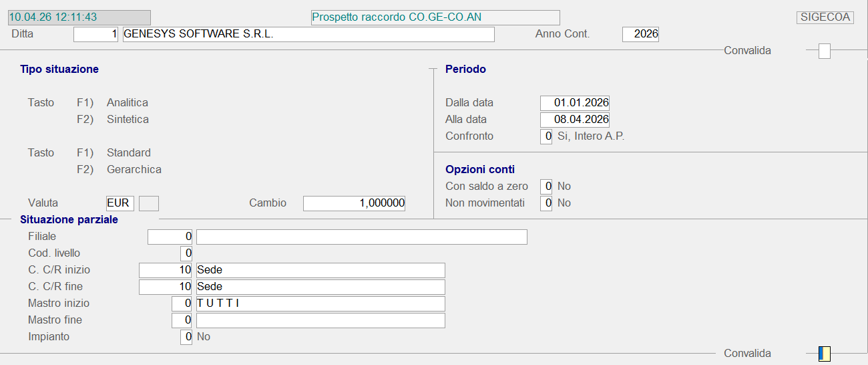The height and width of the screenshot is (365, 868).
Task: Tick the top Convalida checkbox
Action: tap(825, 51)
